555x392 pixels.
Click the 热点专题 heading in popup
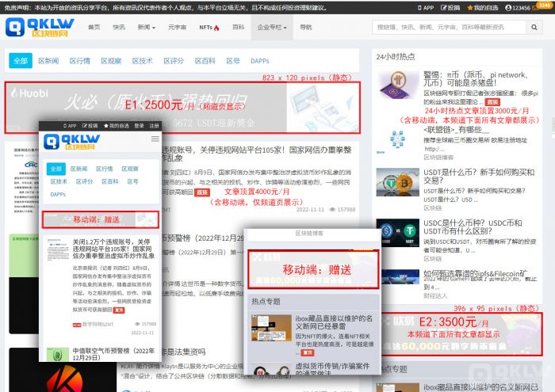(266, 302)
